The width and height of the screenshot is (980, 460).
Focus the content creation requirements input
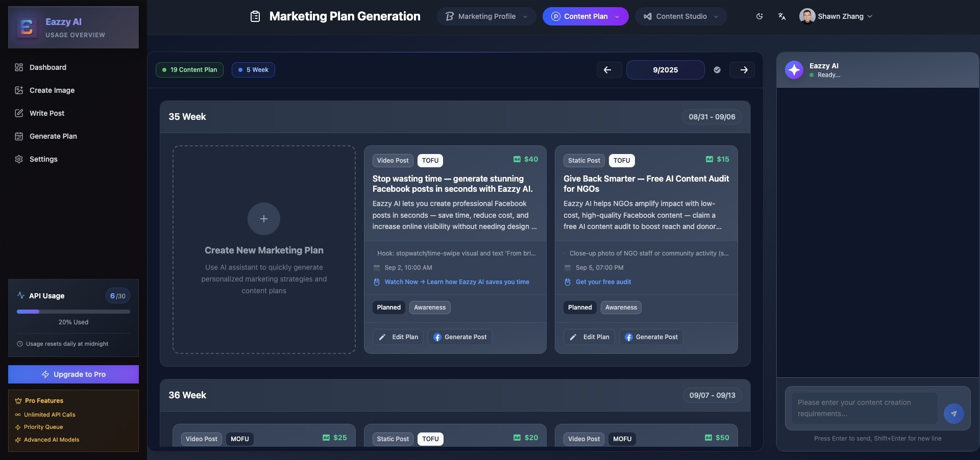pos(864,408)
